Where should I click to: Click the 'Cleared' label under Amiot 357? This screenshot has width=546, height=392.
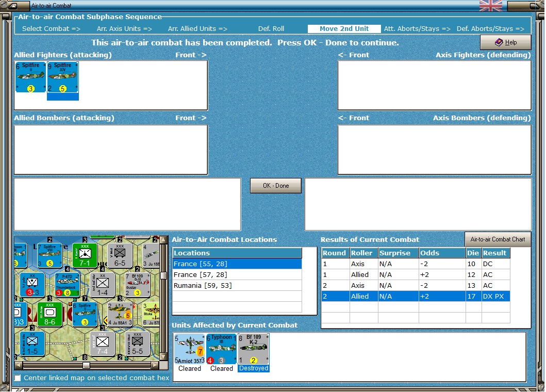(x=190, y=368)
